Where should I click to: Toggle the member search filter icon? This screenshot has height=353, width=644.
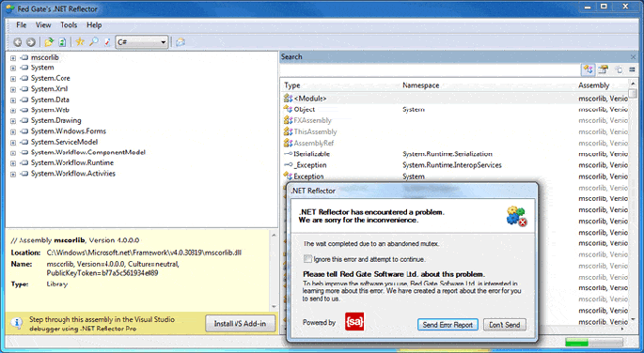603,69
